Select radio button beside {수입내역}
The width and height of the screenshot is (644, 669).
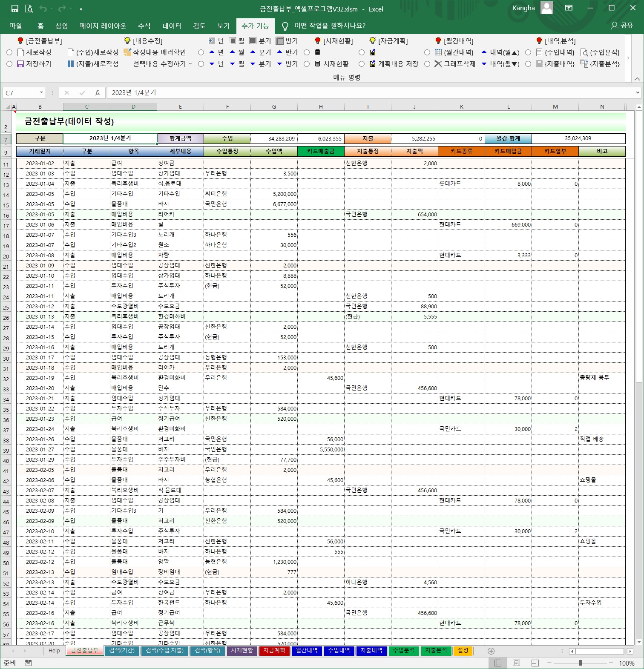click(528, 52)
